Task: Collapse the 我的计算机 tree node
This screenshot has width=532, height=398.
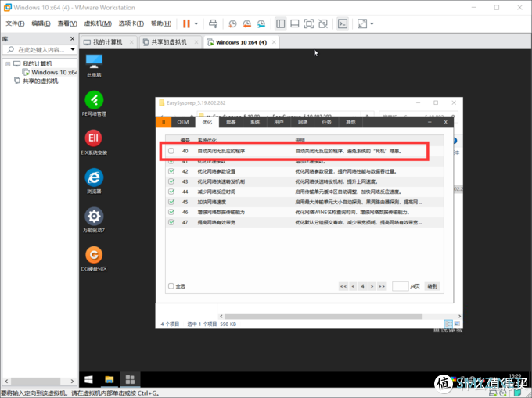Action: [8, 64]
